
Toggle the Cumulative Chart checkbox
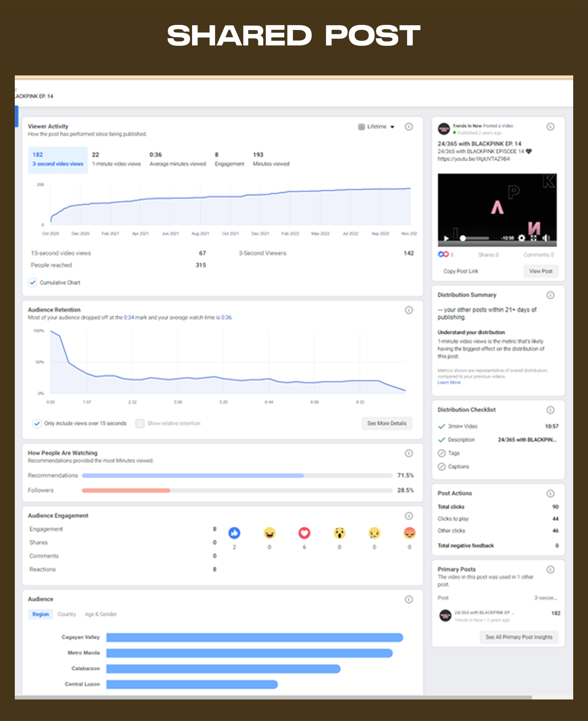tap(33, 282)
